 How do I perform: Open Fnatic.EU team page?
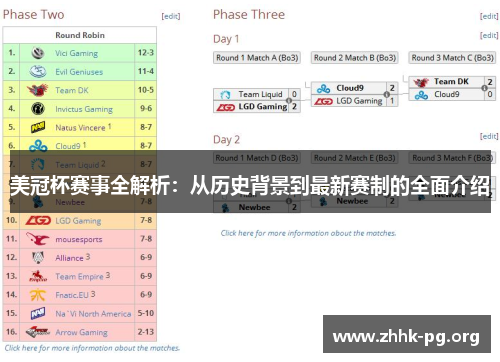coord(72,295)
